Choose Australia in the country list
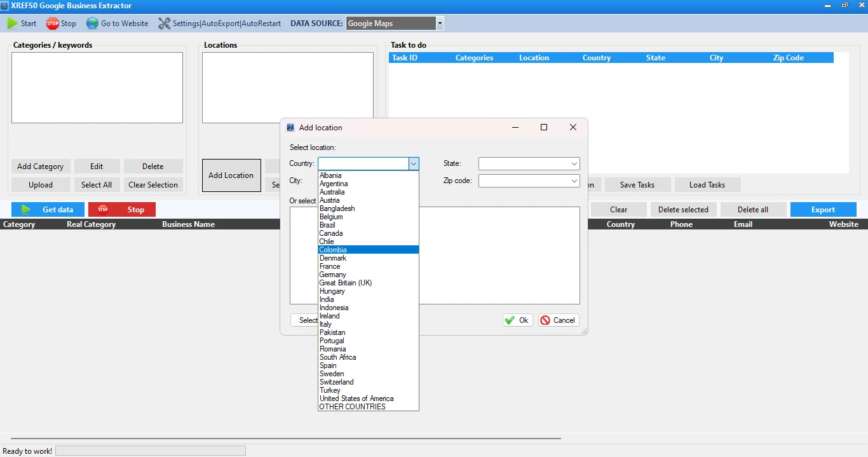868x457 pixels. click(x=368, y=192)
